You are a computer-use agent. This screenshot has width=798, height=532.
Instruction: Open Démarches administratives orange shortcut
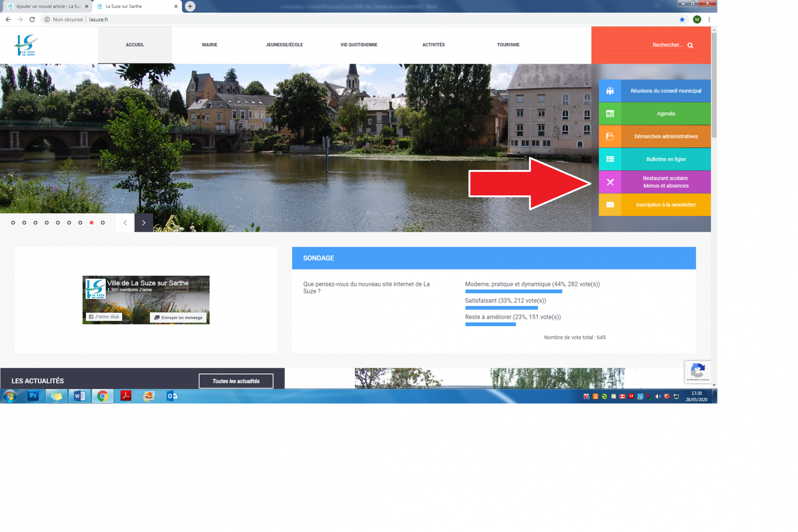(665, 137)
